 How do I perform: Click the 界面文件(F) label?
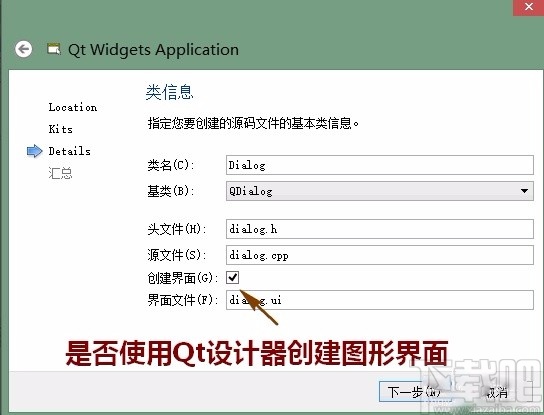coord(183,300)
